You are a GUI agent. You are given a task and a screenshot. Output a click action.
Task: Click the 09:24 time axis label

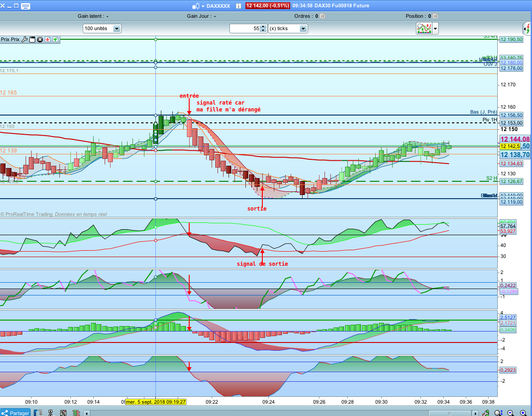click(268, 402)
